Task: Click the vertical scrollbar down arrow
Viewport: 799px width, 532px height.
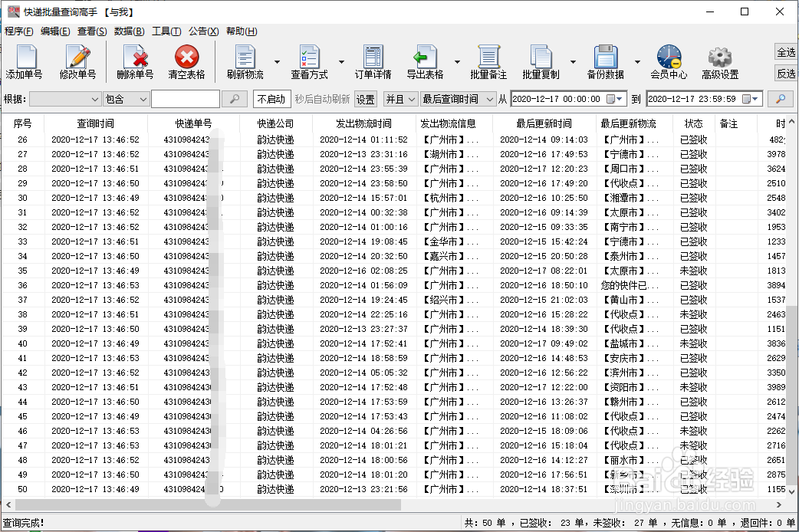Action: click(x=791, y=491)
